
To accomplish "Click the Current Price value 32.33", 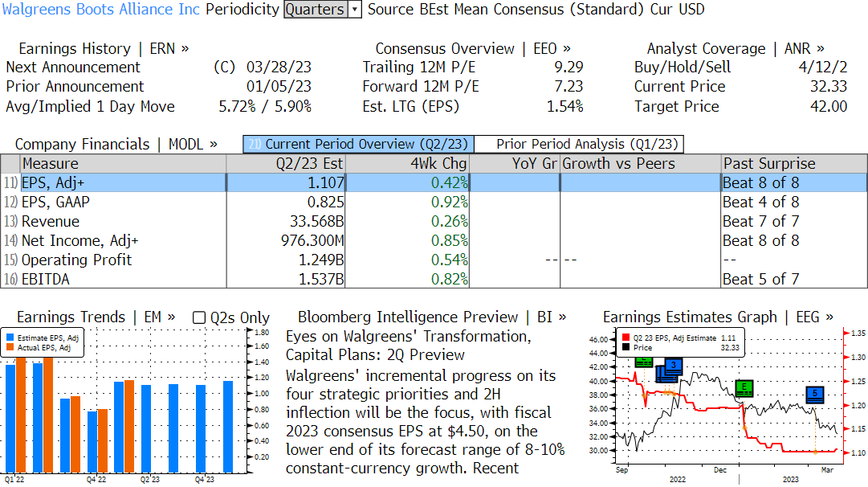I will point(829,87).
